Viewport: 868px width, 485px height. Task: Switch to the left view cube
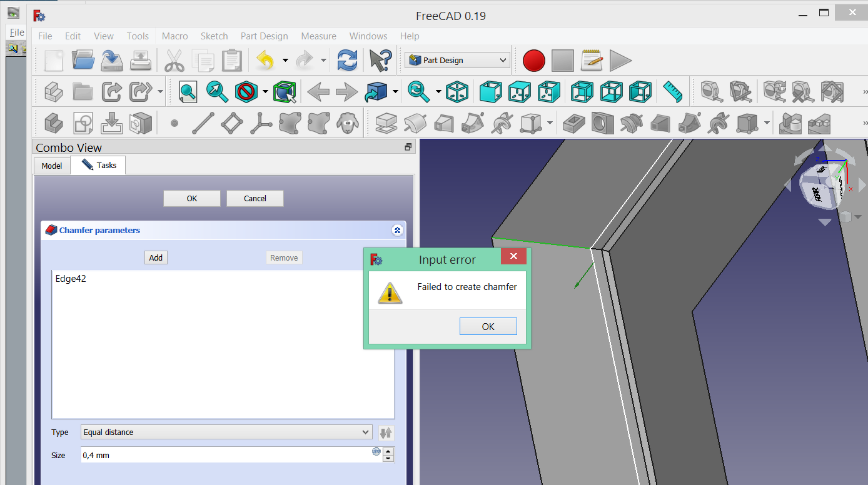click(x=640, y=92)
